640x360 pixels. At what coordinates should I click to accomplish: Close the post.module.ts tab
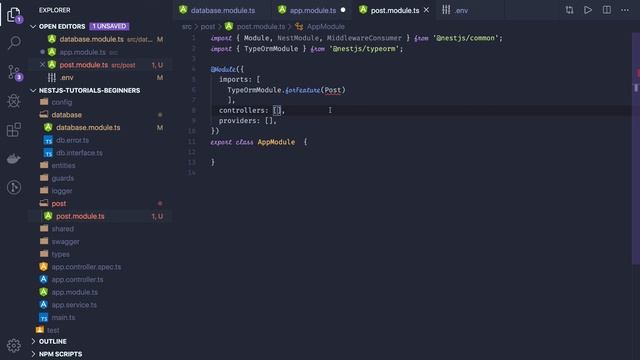[x=426, y=10]
